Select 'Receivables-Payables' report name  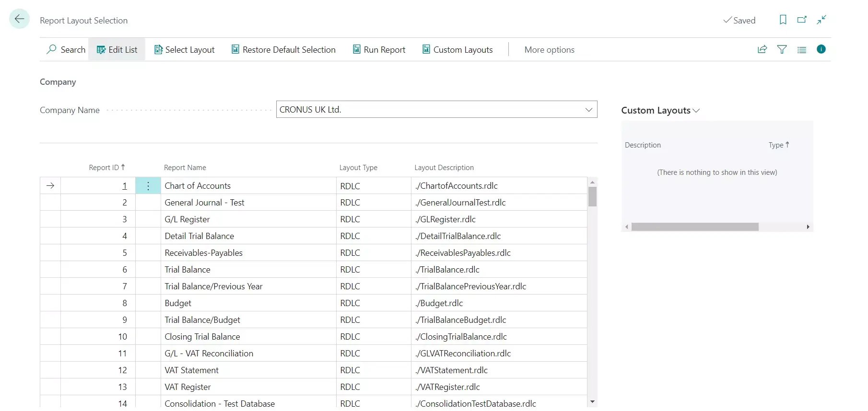(x=248, y=252)
